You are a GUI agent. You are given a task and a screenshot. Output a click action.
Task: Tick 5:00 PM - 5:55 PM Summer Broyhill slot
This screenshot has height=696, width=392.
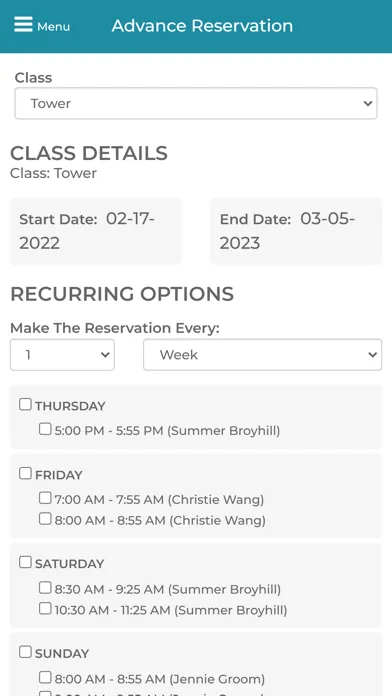[45, 429]
